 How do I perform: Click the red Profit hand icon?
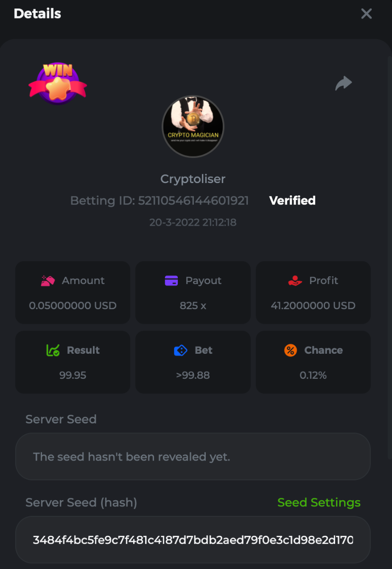tap(295, 281)
